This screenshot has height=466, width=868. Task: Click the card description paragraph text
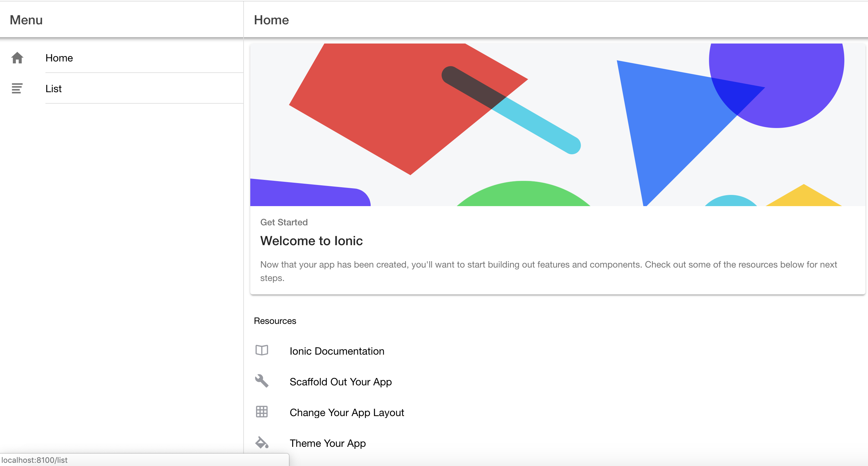[x=549, y=271]
